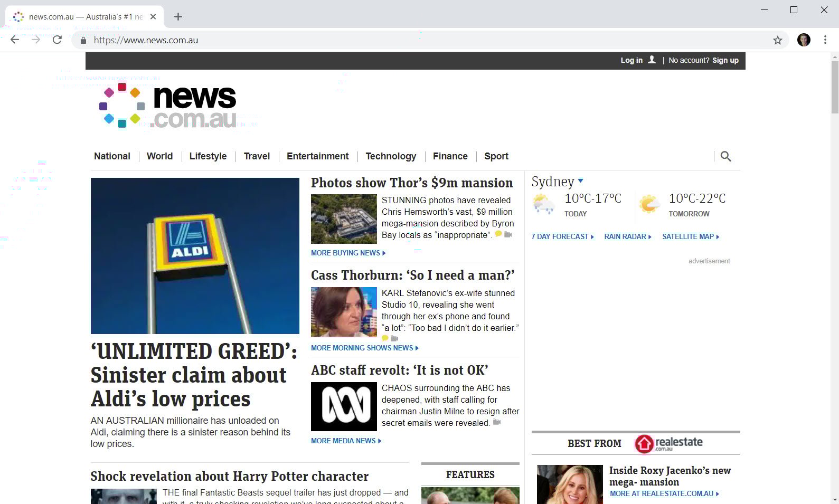Open the World section
Image resolution: width=839 pixels, height=504 pixels.
pos(159,156)
